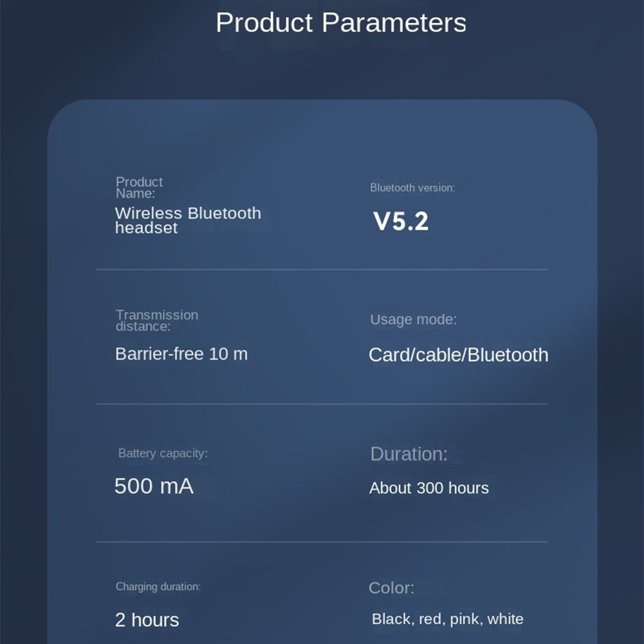Select the Transmission distance label

157,320
